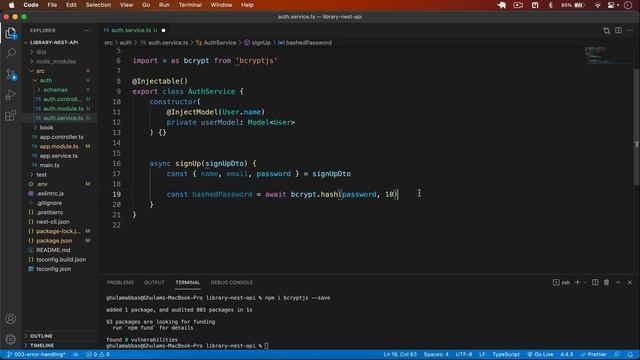The image size is (640, 360).
Task: Open the macOS Apple menu
Action: pos(11,5)
